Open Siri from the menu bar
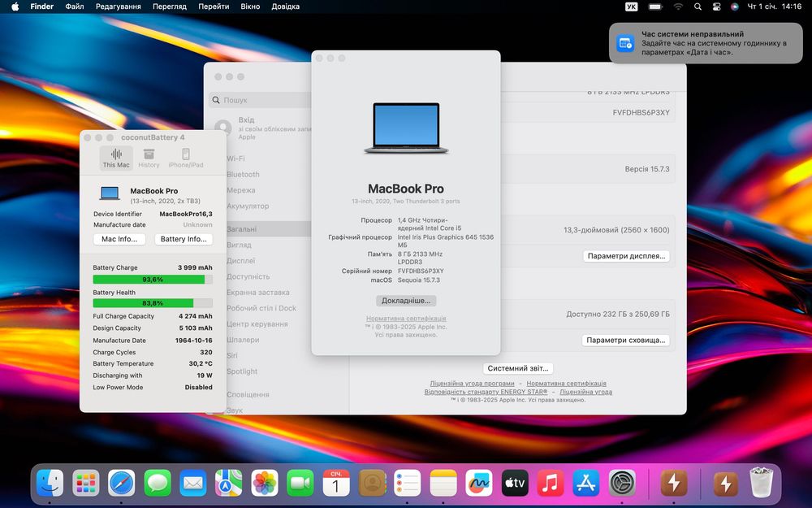This screenshot has height=508, width=812. (734, 7)
